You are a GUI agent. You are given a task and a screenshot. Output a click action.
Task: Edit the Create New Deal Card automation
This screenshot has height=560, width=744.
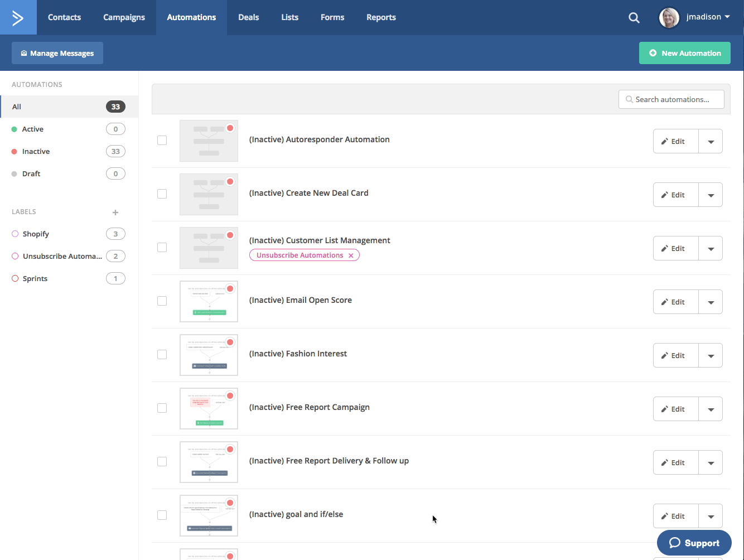click(x=676, y=195)
